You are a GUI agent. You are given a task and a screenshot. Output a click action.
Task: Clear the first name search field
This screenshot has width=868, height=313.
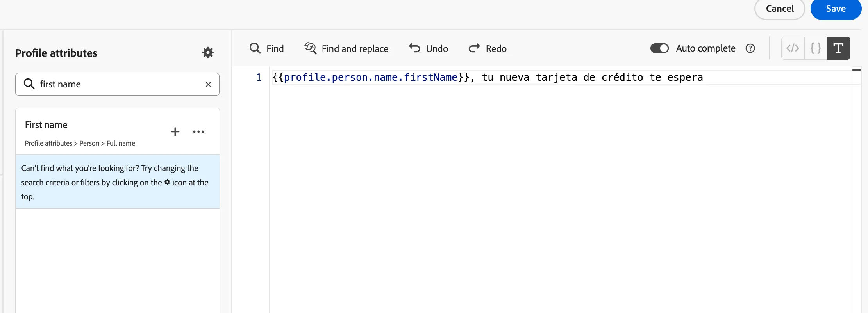point(208,84)
